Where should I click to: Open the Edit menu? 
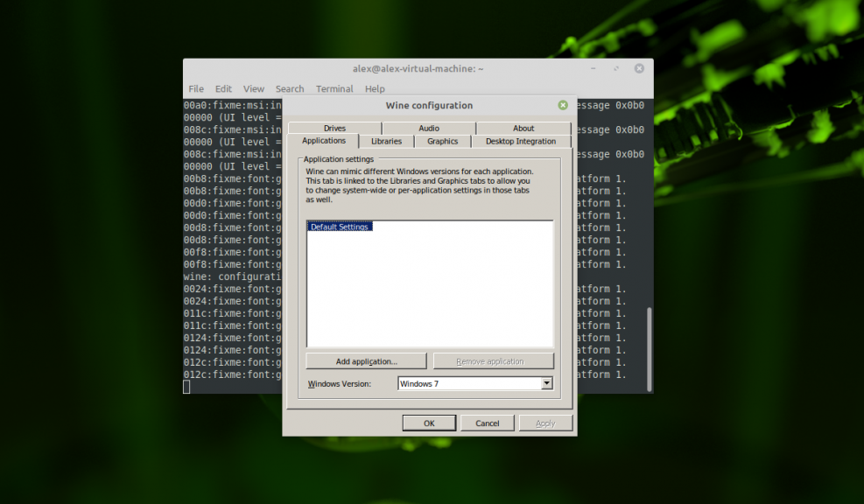tap(223, 88)
